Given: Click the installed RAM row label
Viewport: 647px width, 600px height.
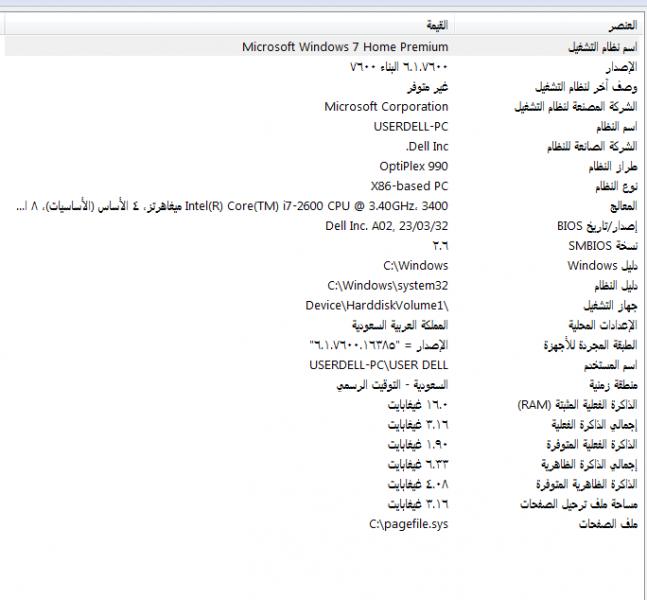Looking at the screenshot, I should tap(578, 405).
